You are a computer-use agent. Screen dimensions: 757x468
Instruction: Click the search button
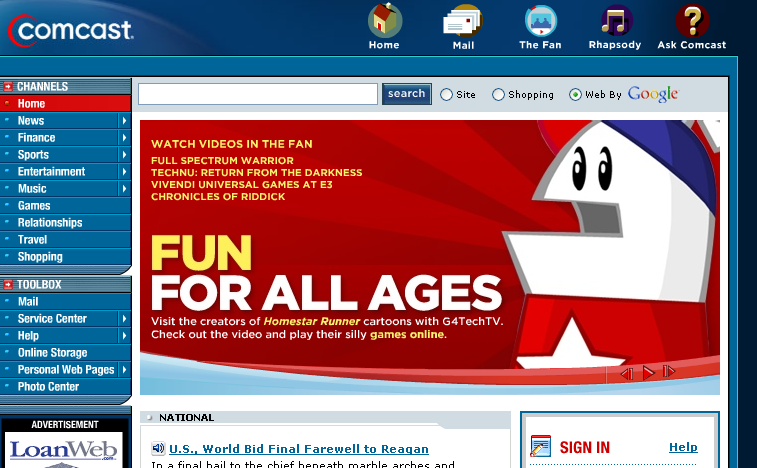[x=407, y=94]
